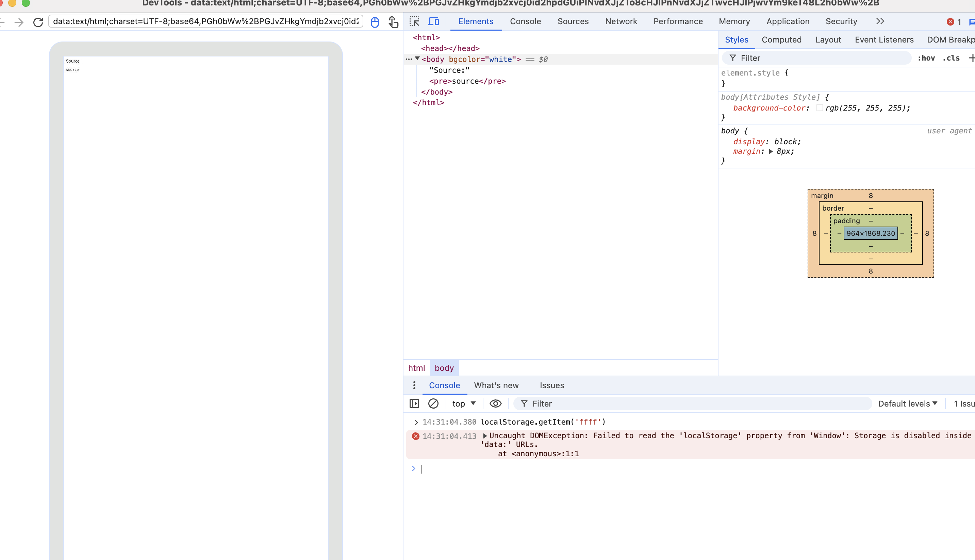The image size is (975, 560).
Task: Select the Styles pane tab
Action: (x=736, y=39)
